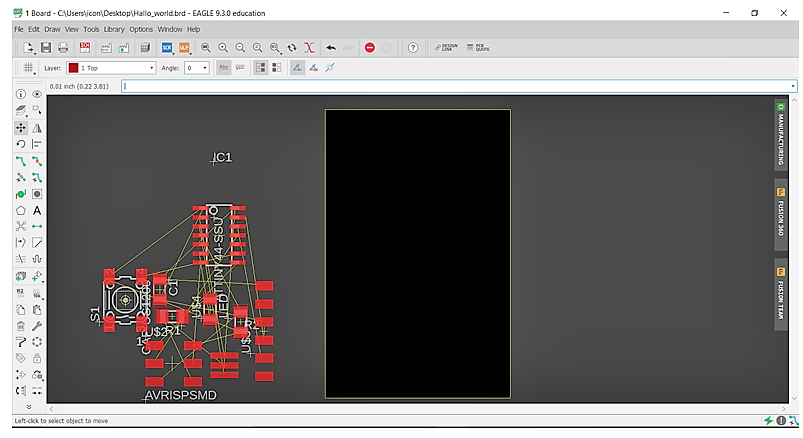The height and width of the screenshot is (438, 803).
Task: Select the Ratsnest tool
Action: pos(20,226)
